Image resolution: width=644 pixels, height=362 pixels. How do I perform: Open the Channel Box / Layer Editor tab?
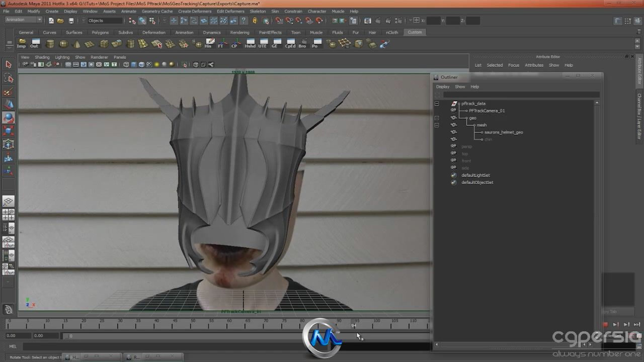point(639,117)
